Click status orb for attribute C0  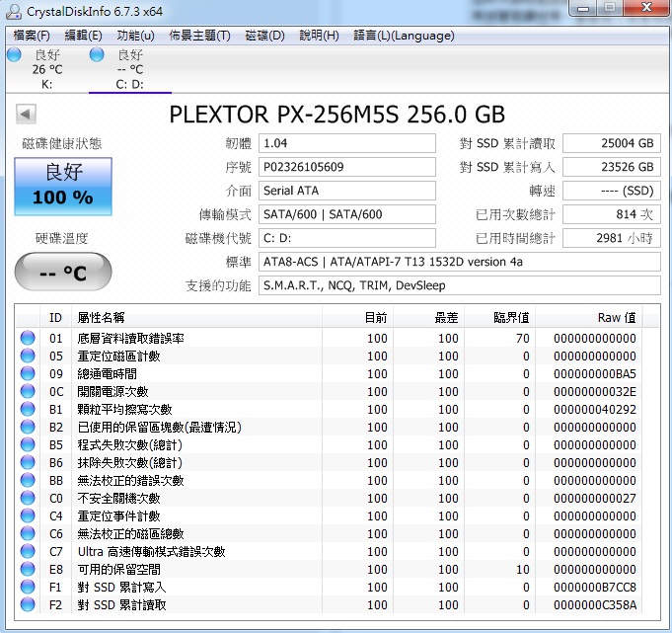[x=28, y=498]
